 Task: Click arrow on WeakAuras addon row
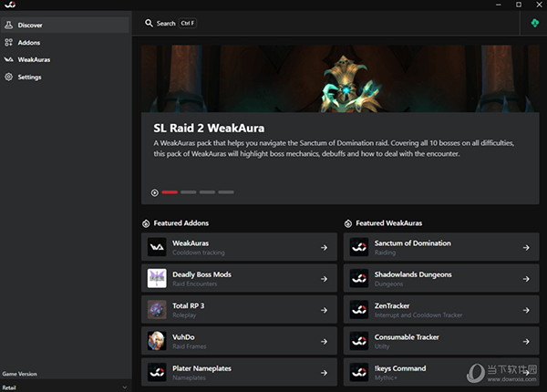point(324,248)
